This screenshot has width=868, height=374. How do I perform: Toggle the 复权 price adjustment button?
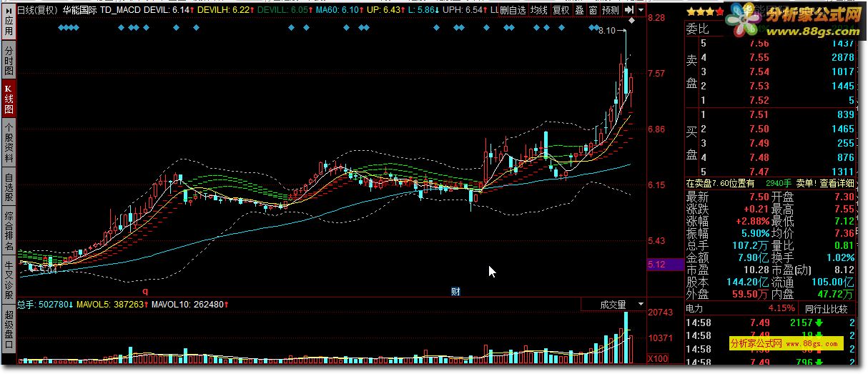coord(562,11)
